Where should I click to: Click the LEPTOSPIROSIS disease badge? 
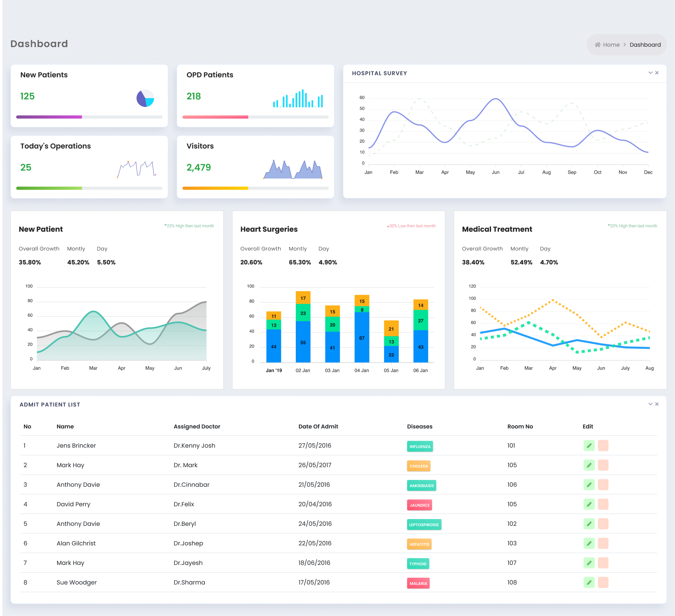tap(424, 524)
